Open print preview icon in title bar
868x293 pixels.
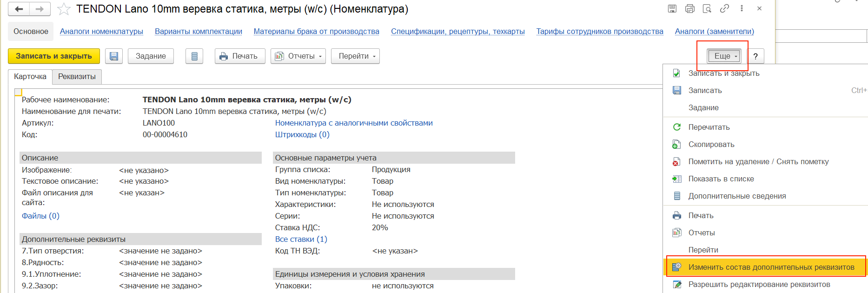[707, 8]
